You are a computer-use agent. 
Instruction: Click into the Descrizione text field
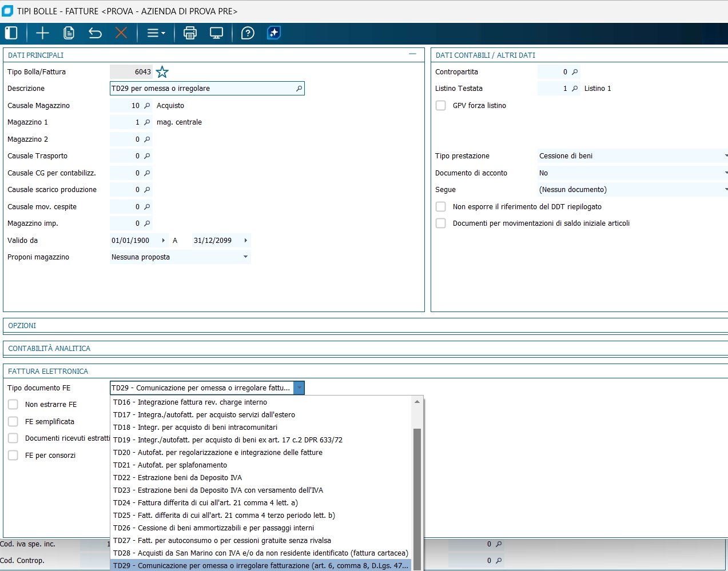[202, 89]
